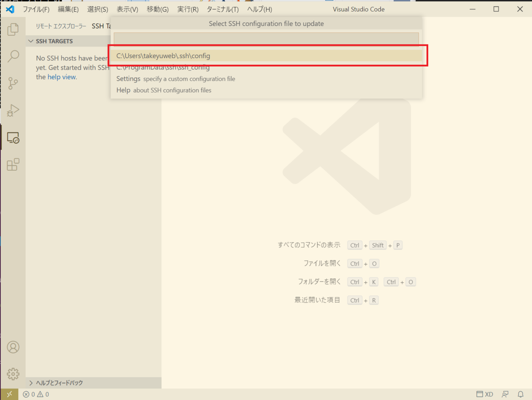Open the Extensions view
Image resolution: width=532 pixels, height=400 pixels.
pyautogui.click(x=13, y=165)
